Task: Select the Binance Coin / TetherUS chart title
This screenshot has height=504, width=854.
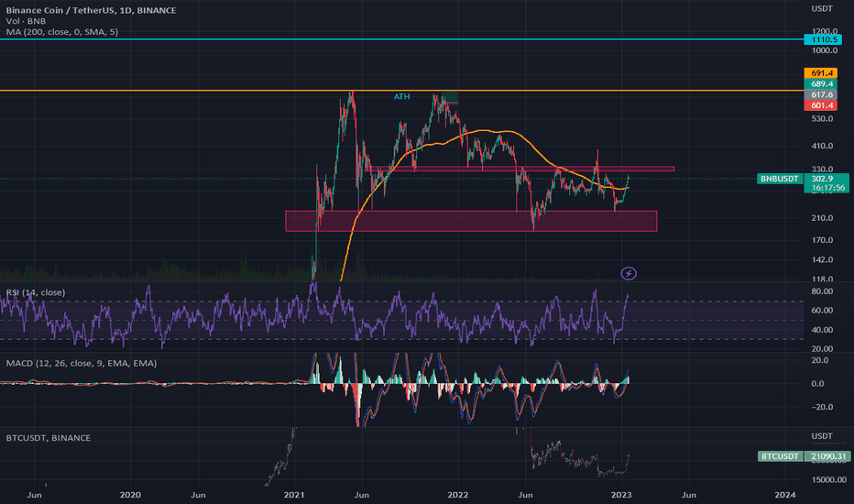Action: [x=91, y=10]
